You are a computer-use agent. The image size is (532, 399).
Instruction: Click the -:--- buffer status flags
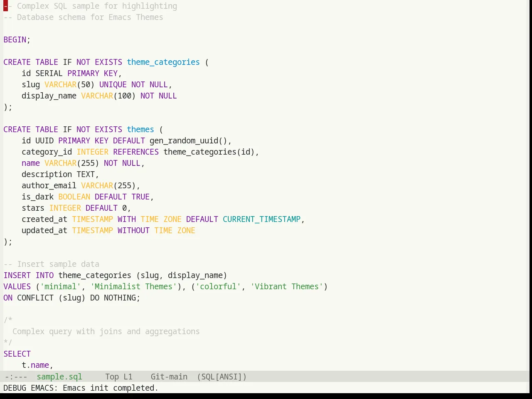point(15,377)
